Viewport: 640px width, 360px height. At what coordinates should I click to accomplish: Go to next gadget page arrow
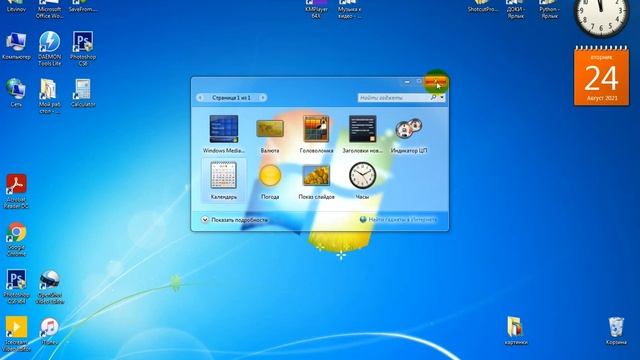(x=263, y=98)
